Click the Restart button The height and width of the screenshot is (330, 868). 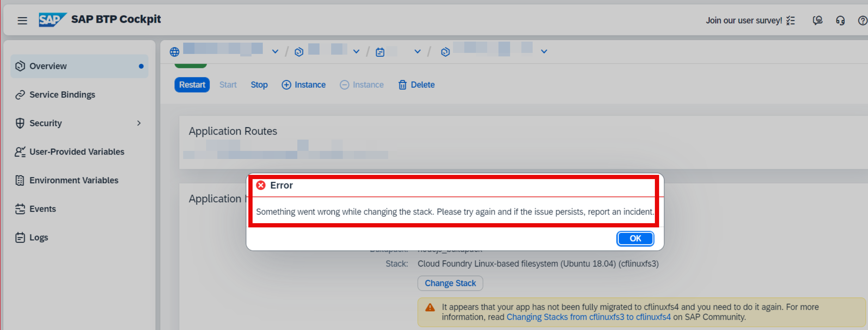coord(192,85)
